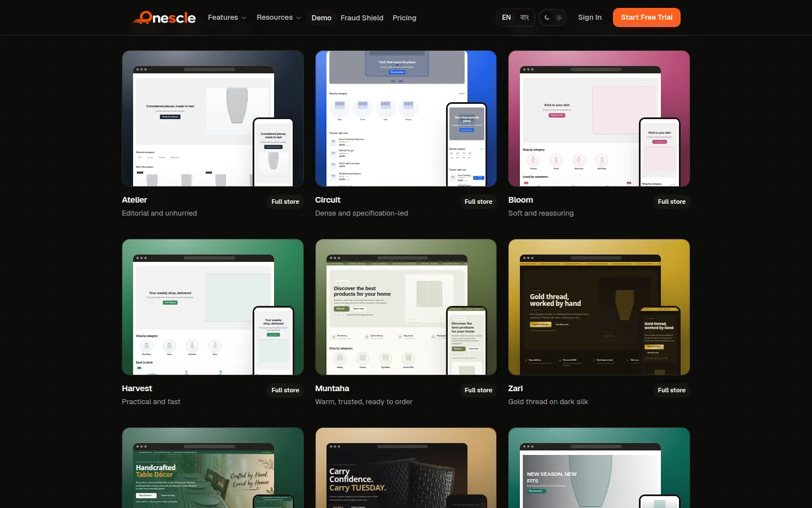Click the Sign In link
This screenshot has height=508, width=812.
tap(590, 17)
